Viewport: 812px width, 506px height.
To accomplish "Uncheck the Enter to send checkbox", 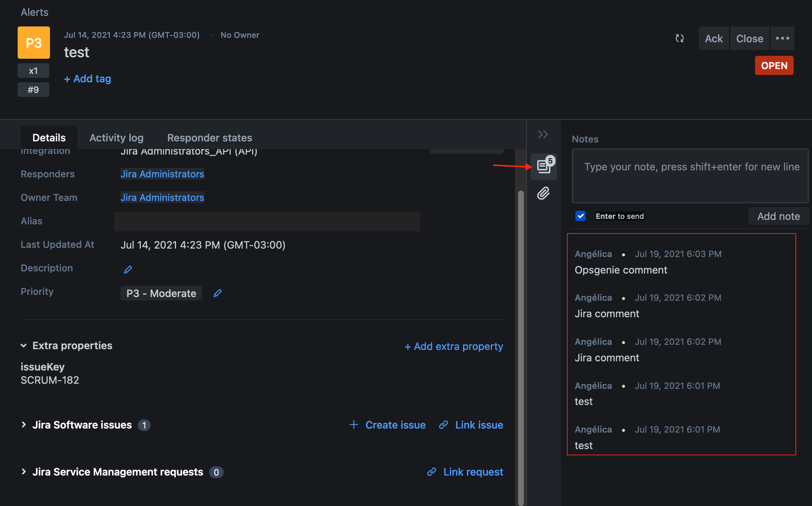I will click(x=581, y=216).
